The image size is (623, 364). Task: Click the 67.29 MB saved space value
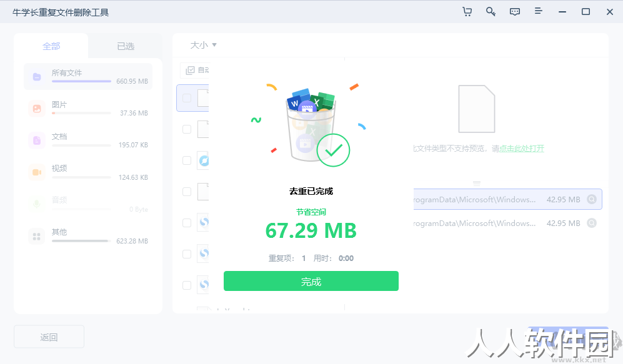311,230
